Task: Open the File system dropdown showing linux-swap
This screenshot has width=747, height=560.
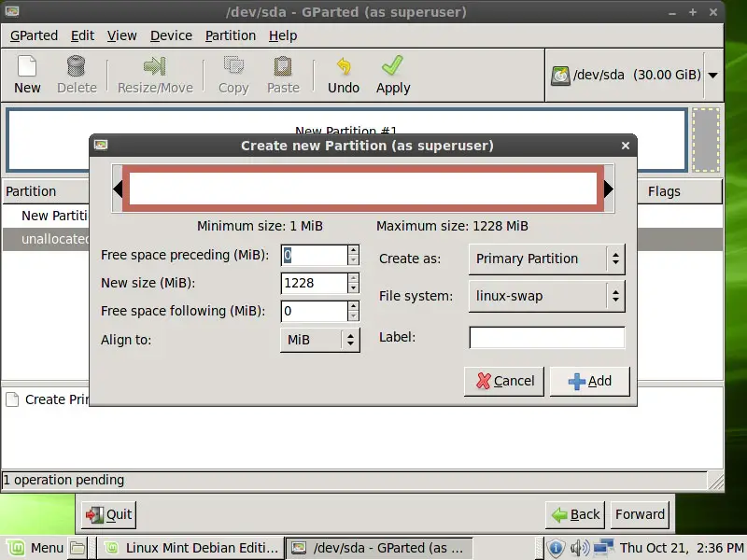Action: [x=546, y=296]
